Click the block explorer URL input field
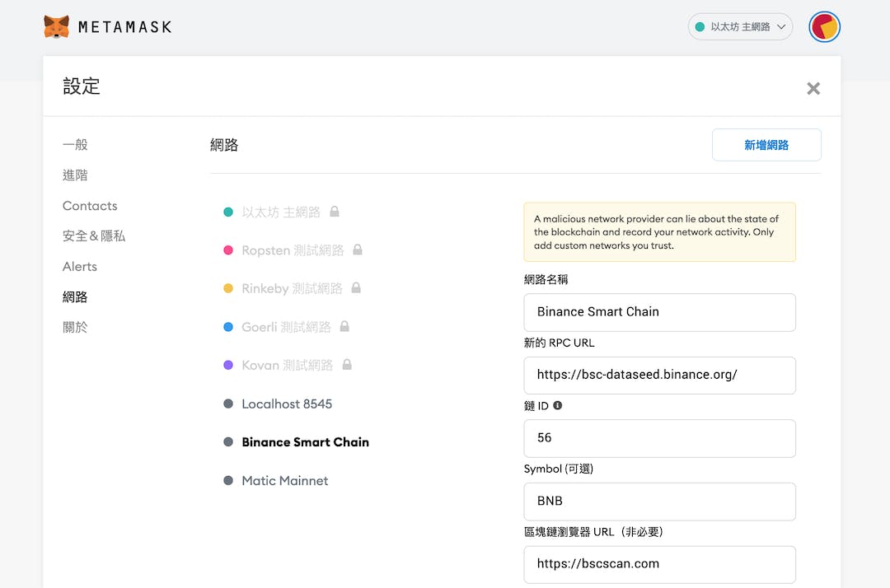Image resolution: width=890 pixels, height=588 pixels. (x=659, y=565)
